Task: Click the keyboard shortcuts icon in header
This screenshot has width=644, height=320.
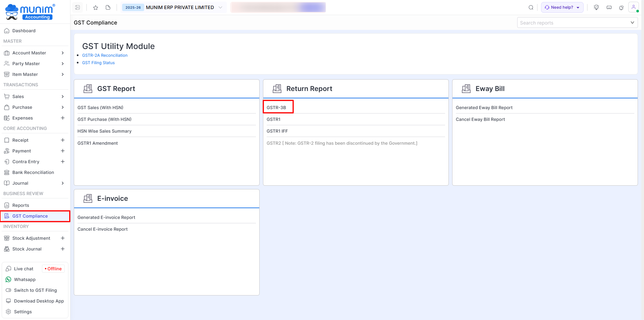Action: click(x=609, y=7)
